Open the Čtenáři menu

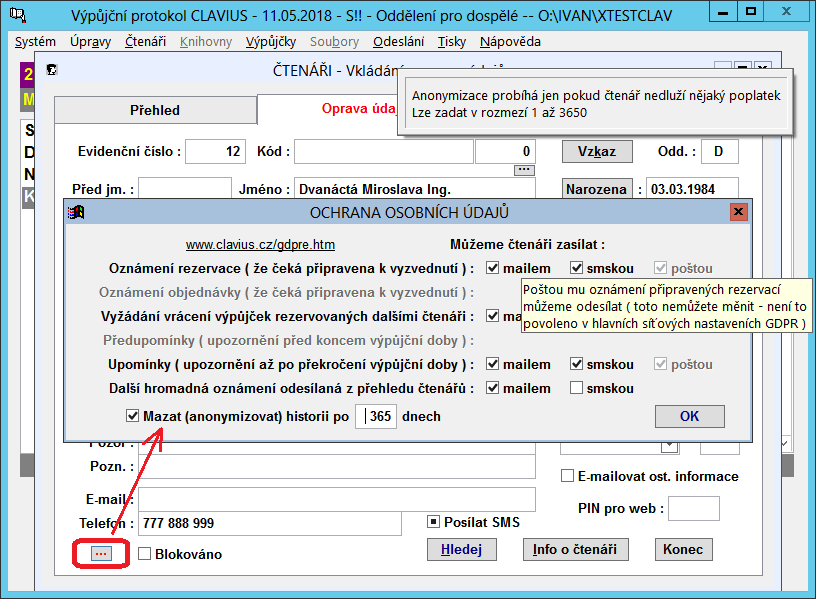point(145,42)
